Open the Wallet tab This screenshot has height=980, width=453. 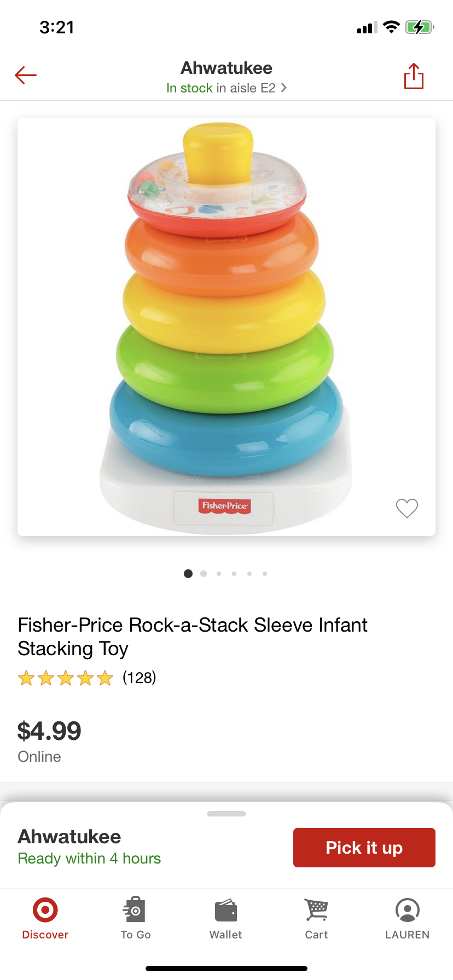point(226,918)
